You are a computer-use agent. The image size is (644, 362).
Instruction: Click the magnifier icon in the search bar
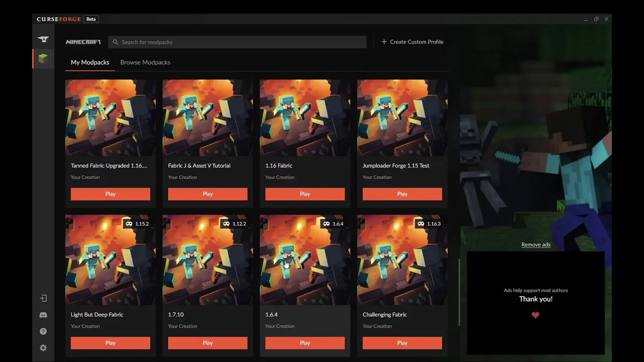116,42
